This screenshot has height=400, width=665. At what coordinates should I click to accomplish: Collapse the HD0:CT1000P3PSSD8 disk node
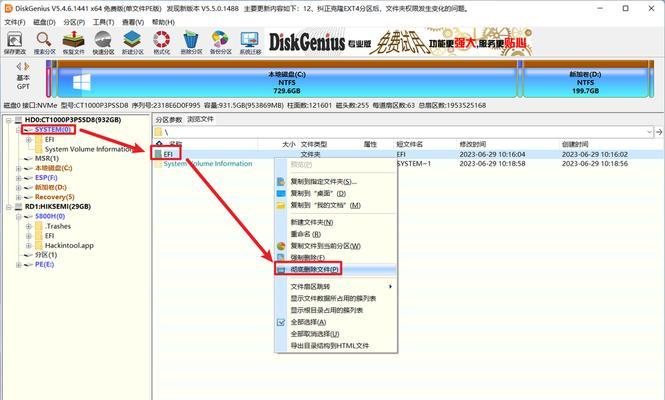coord(8,120)
